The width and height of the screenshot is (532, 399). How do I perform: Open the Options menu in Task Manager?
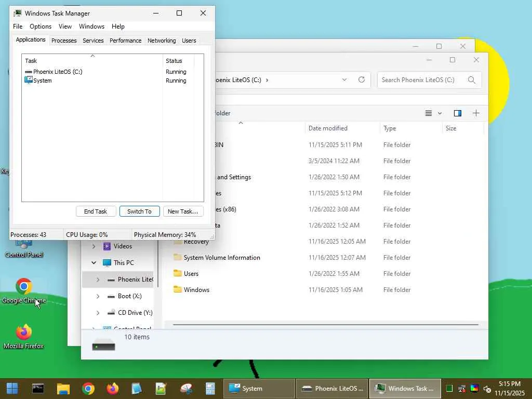coord(41,26)
